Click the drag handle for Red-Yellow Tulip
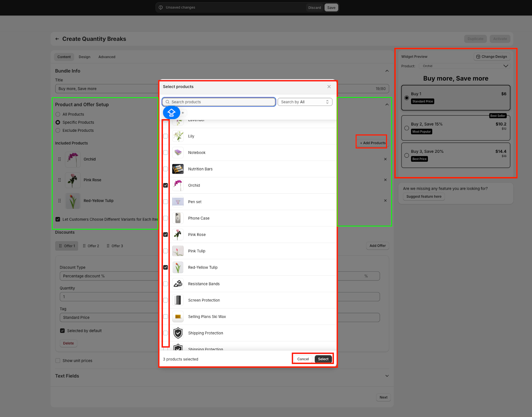 point(60,201)
